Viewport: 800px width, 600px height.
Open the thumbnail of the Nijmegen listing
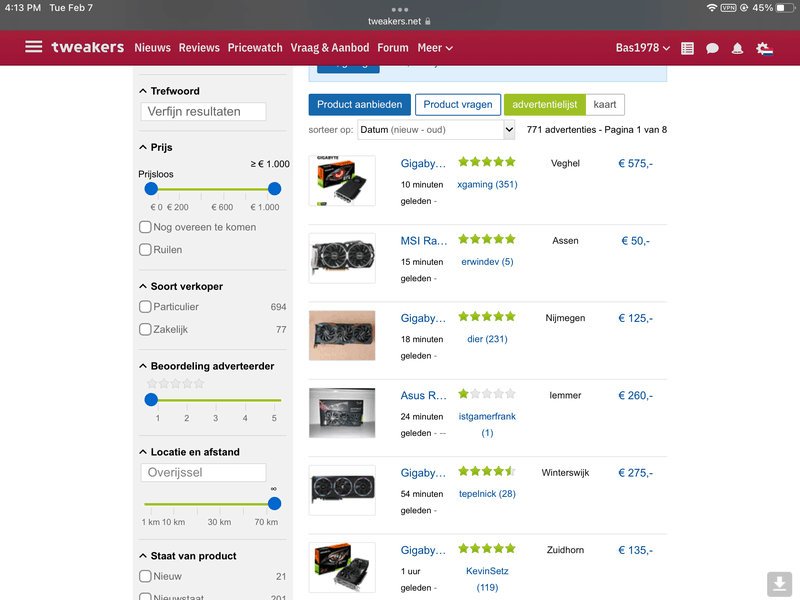pos(342,335)
